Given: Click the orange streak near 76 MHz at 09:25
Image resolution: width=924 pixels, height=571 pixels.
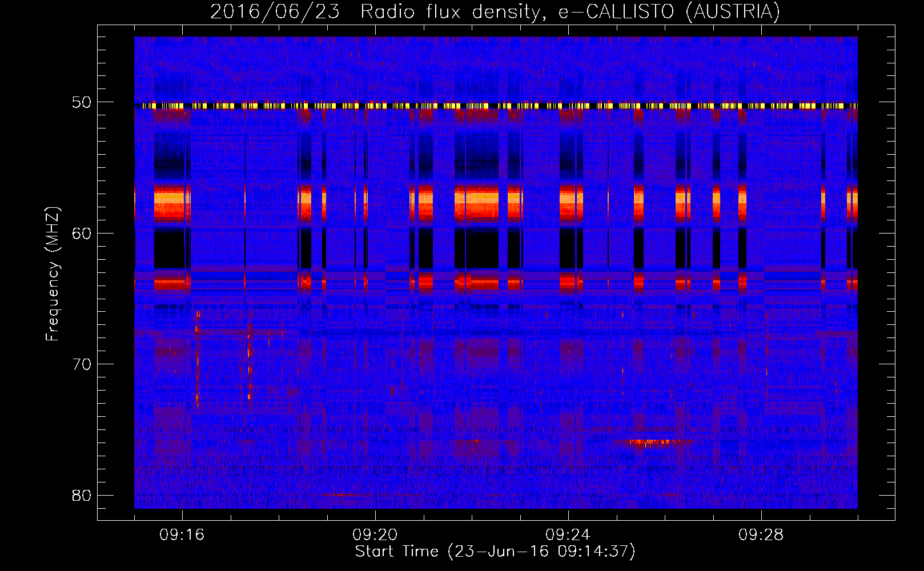Looking at the screenshot, I should 656,442.
